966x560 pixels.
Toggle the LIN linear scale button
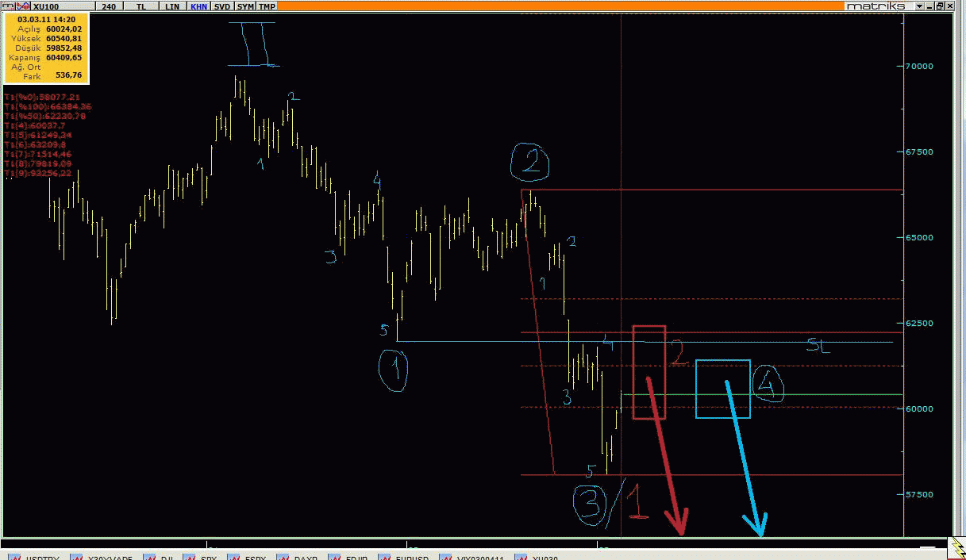(171, 6)
